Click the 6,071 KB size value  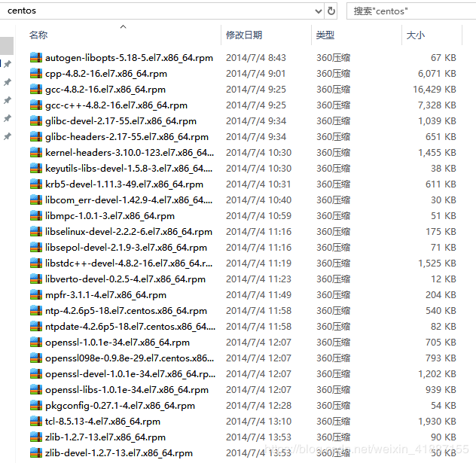click(x=437, y=73)
